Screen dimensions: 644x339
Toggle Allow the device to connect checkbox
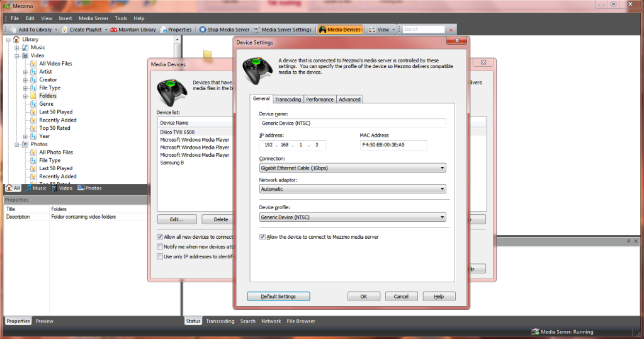(x=263, y=237)
